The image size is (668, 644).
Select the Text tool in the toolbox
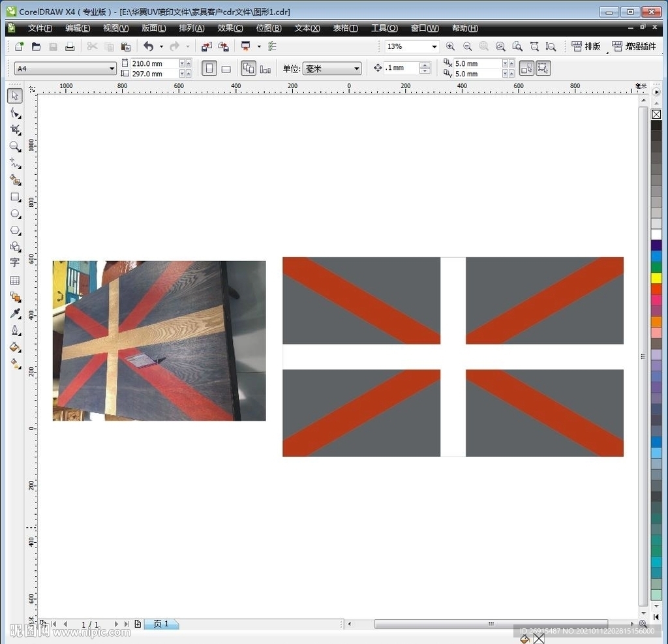click(15, 262)
